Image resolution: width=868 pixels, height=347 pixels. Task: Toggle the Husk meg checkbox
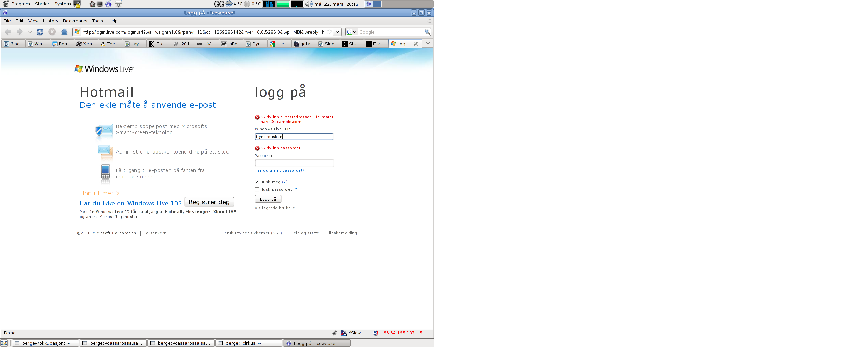[x=257, y=182]
